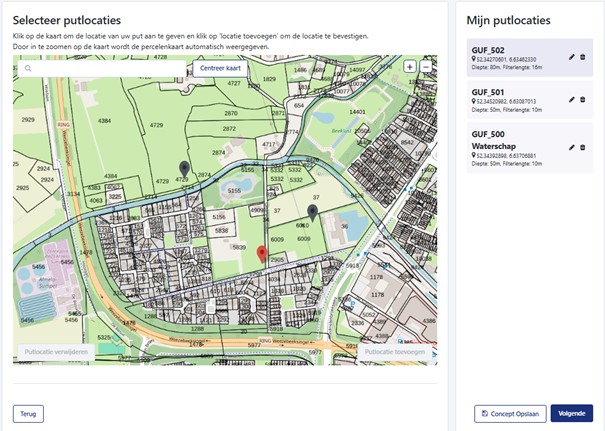Proceed with the Volgende button
The width and height of the screenshot is (605, 431).
(571, 413)
